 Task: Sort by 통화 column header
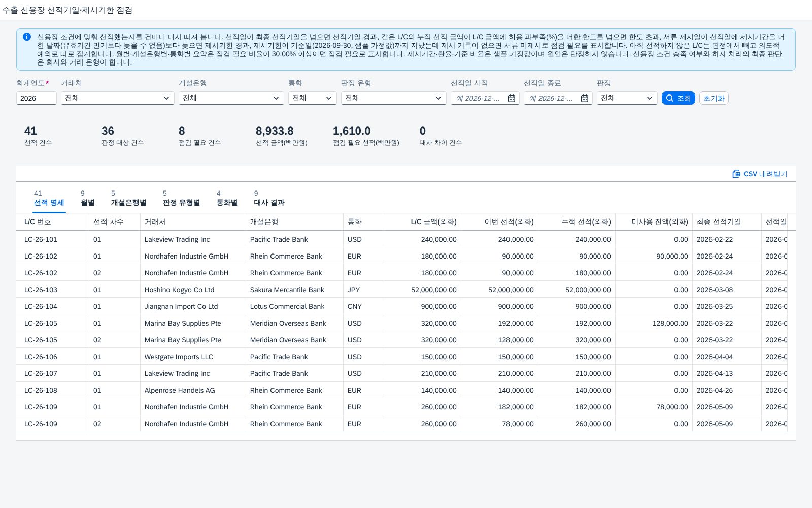pos(363,222)
